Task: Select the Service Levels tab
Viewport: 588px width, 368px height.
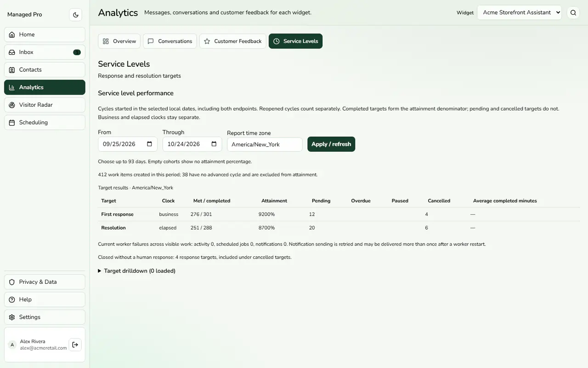Action: point(295,41)
